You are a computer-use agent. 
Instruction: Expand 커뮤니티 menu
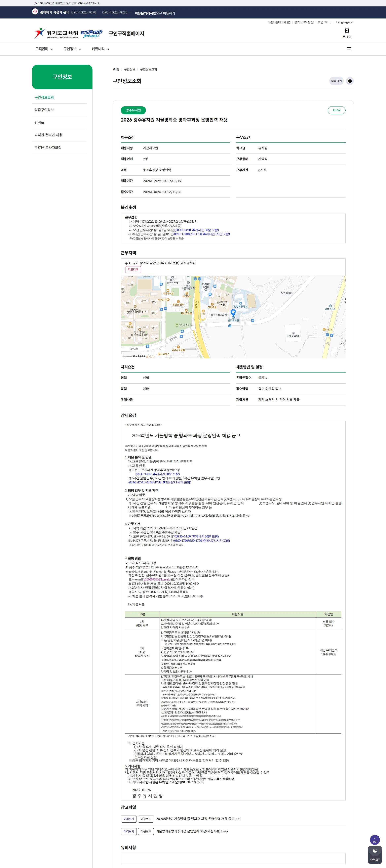click(x=101, y=49)
